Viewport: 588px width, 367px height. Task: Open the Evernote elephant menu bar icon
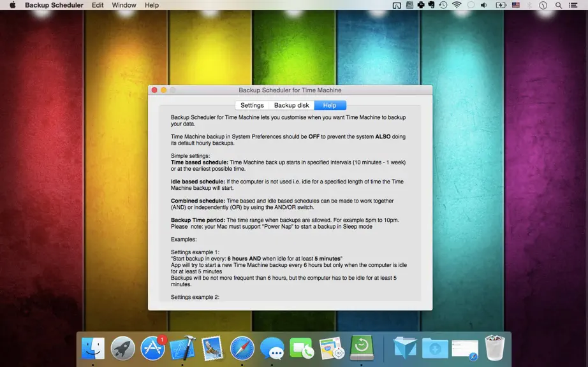(x=431, y=5)
